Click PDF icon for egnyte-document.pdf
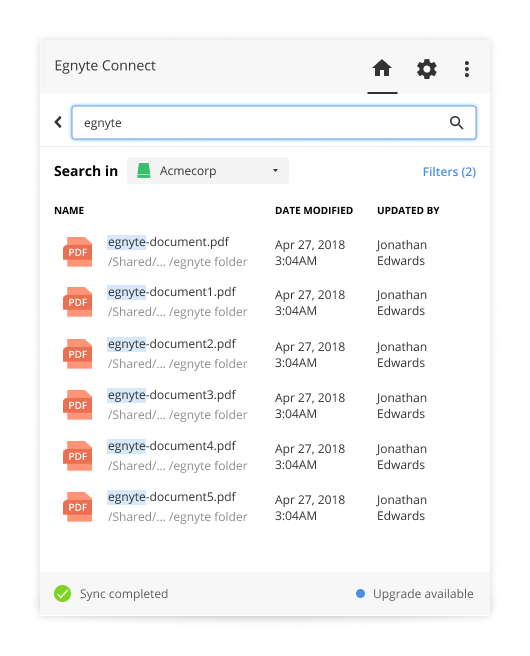 coord(77,252)
